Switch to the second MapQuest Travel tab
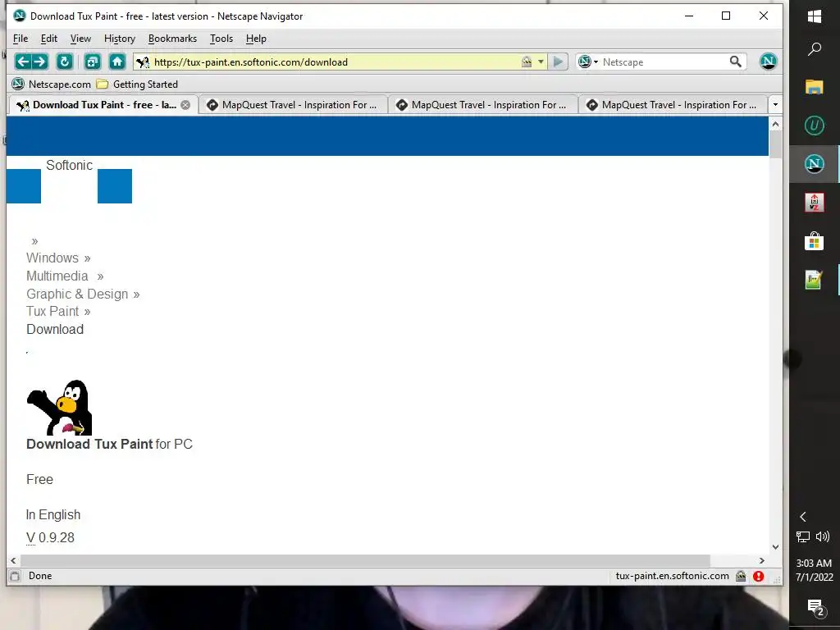 482,105
